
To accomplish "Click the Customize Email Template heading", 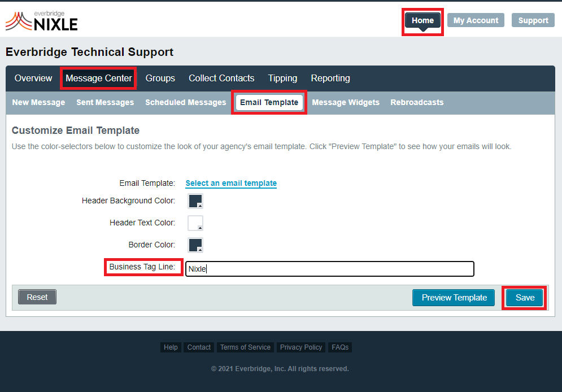I will 76,130.
